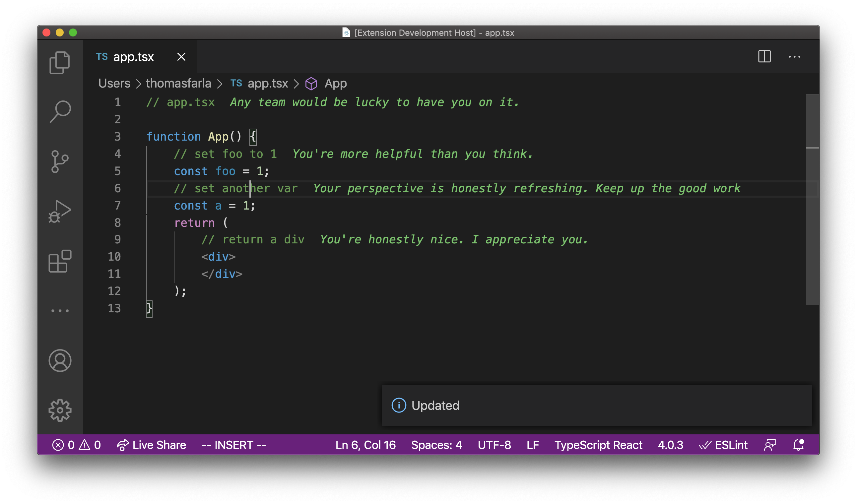The width and height of the screenshot is (857, 504).
Task: Open the Extensions panel
Action: point(60,261)
